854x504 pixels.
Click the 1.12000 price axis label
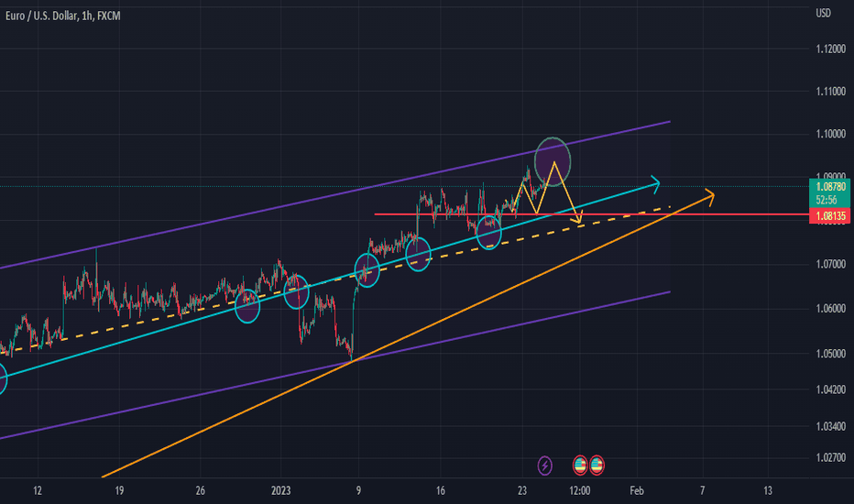click(x=830, y=49)
